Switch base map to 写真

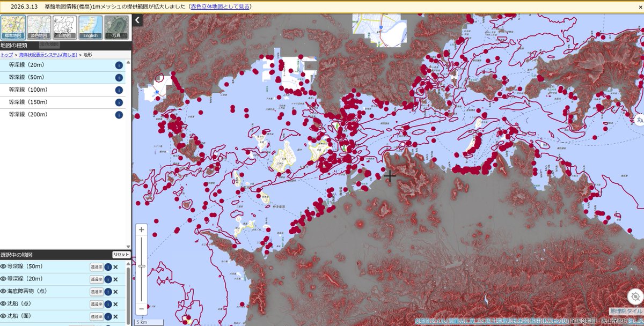click(x=116, y=27)
